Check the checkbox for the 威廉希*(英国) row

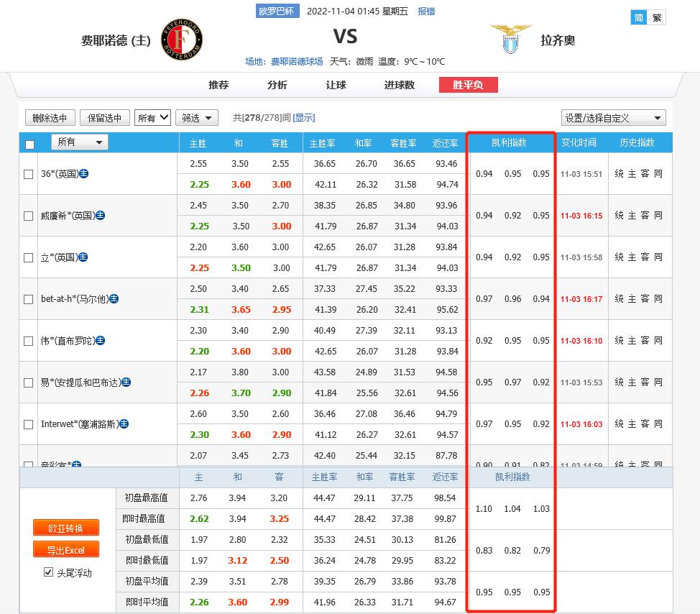[27, 215]
